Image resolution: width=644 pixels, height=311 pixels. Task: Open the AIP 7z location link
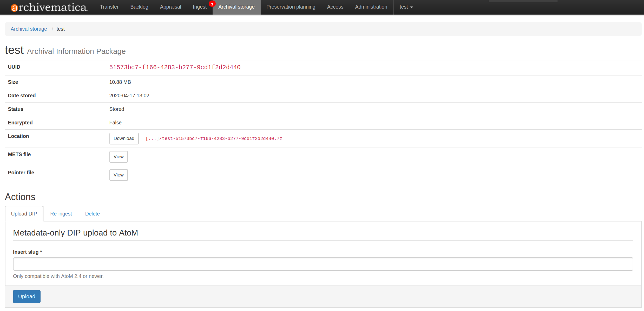(x=214, y=138)
